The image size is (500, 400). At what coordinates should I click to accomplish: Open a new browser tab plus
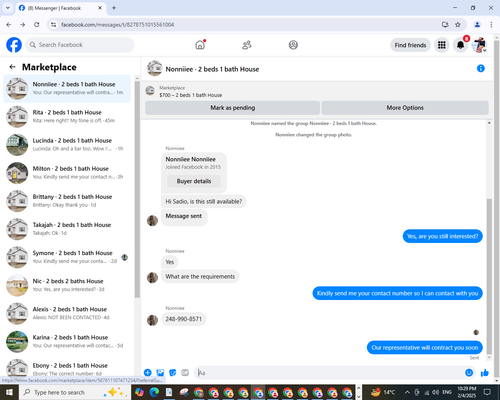click(114, 8)
